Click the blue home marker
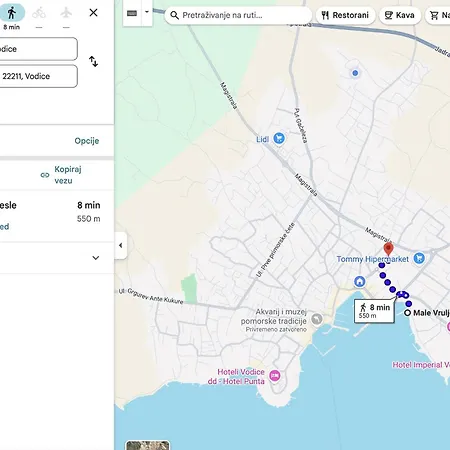The width and height of the screenshot is (450, 450). [359, 281]
